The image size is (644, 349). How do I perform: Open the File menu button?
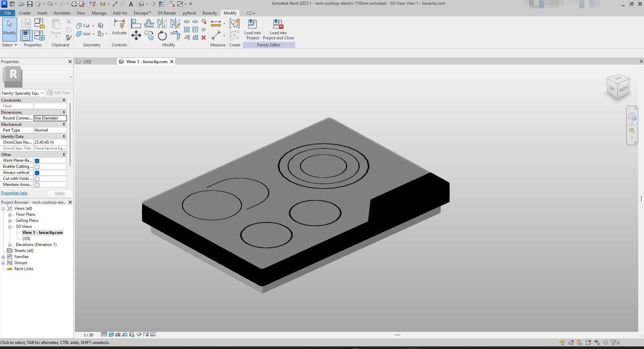coord(7,13)
